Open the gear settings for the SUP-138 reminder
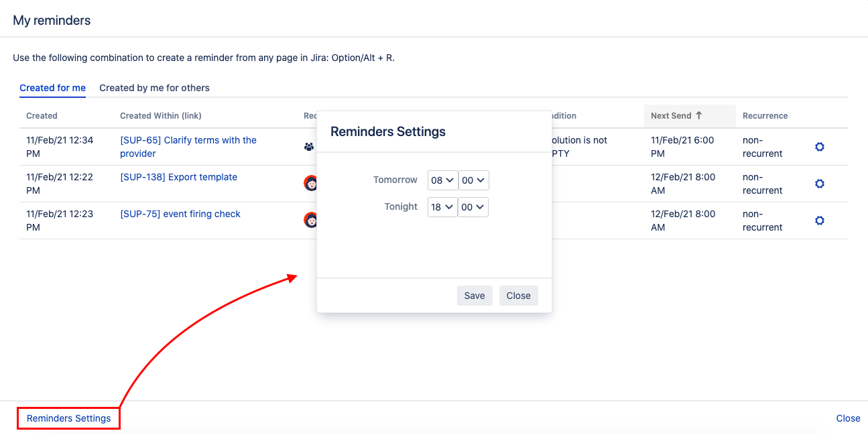 pyautogui.click(x=819, y=184)
